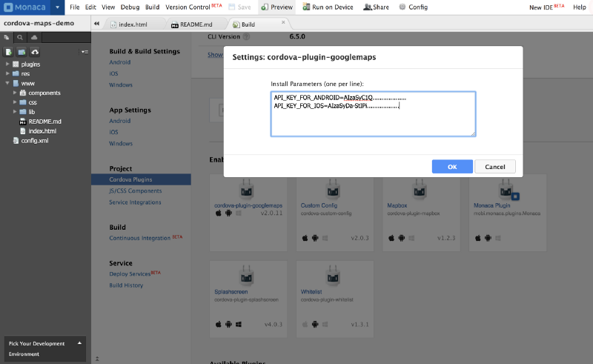Open the Help menu

pyautogui.click(x=580, y=7)
